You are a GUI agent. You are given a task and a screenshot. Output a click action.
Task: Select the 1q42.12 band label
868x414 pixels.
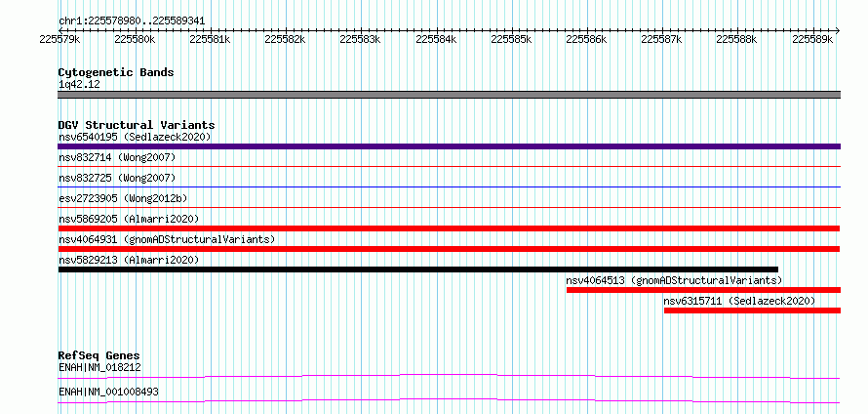point(79,85)
